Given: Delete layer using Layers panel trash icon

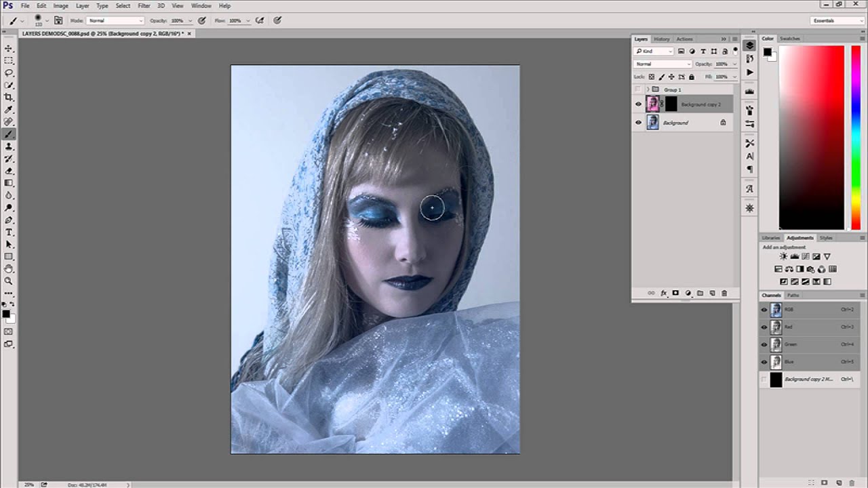Looking at the screenshot, I should pos(724,293).
